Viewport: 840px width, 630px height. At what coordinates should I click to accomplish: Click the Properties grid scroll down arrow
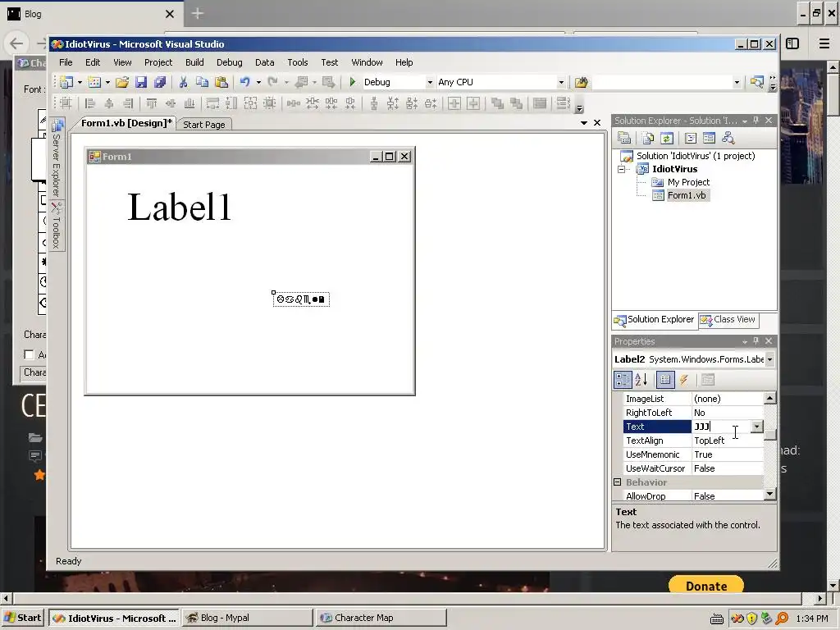(x=769, y=494)
